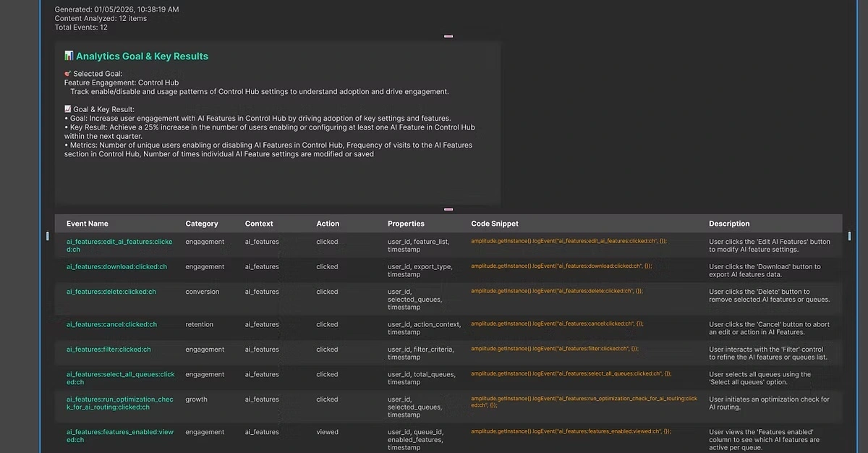Click the 'Code Snippet' column header

point(495,224)
